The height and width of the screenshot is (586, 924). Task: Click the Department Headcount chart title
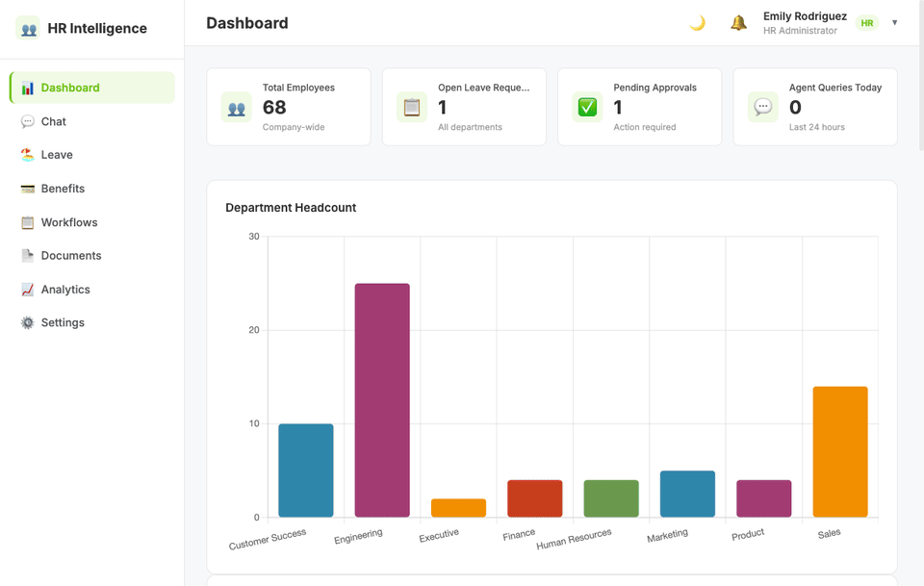click(291, 208)
